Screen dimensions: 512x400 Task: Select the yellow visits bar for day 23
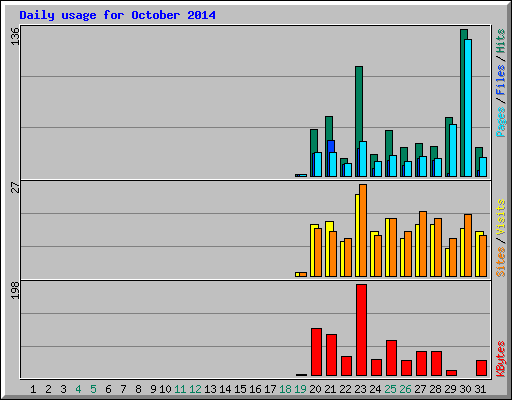tap(357, 235)
